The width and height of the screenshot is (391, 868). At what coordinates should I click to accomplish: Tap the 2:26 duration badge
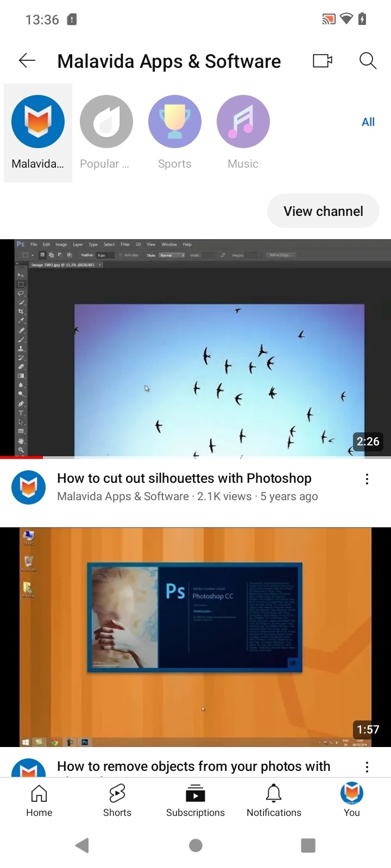(368, 442)
